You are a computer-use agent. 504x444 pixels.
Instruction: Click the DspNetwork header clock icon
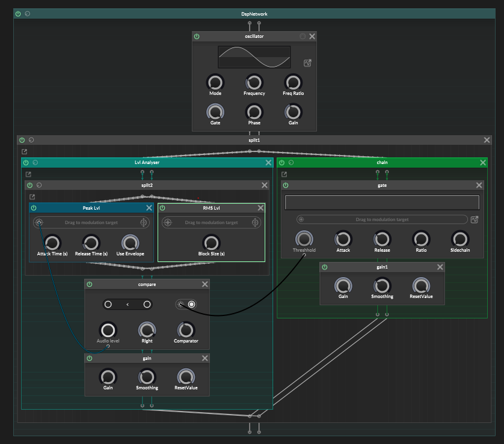(x=27, y=14)
